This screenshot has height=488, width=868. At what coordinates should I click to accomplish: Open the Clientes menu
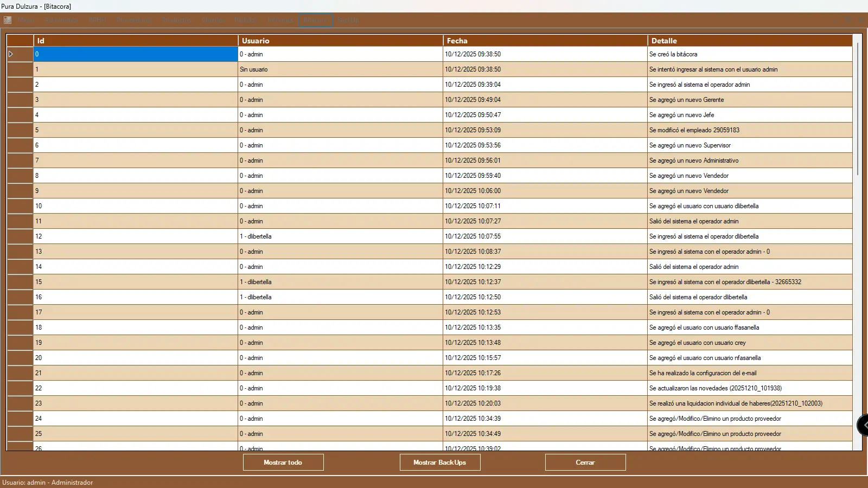(213, 20)
